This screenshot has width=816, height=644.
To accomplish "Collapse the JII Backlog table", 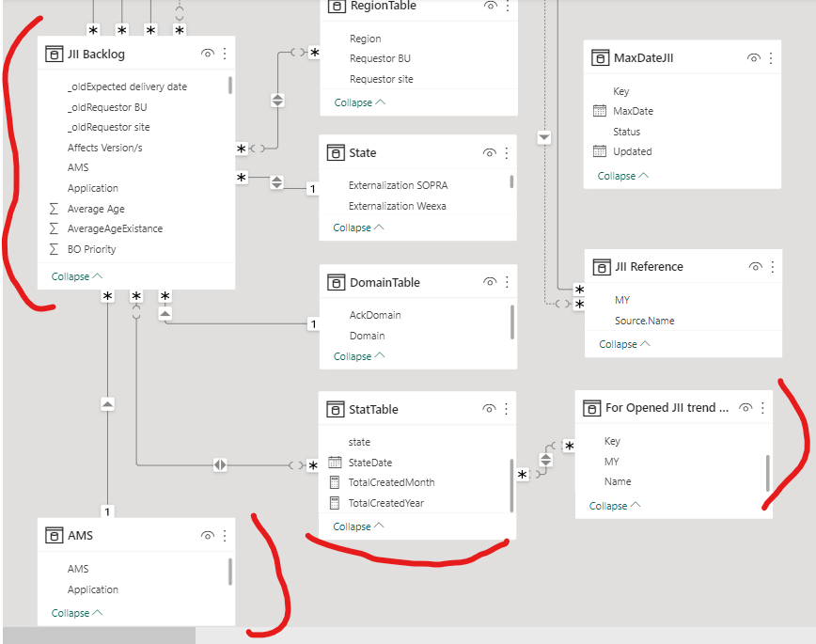I will point(76,276).
